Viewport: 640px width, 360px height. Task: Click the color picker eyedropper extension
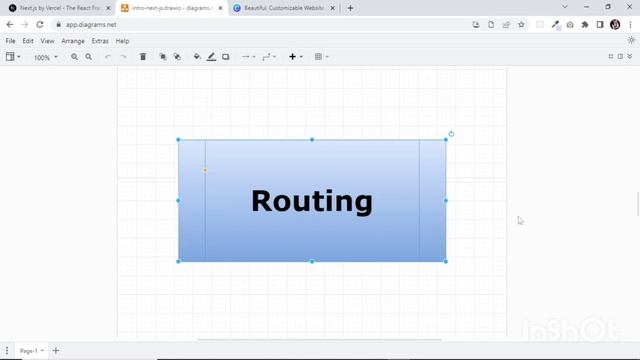click(x=556, y=25)
